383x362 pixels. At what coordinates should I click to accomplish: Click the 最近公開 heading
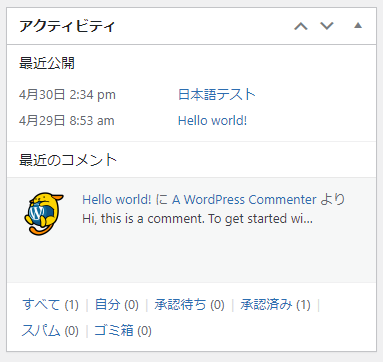coord(47,63)
